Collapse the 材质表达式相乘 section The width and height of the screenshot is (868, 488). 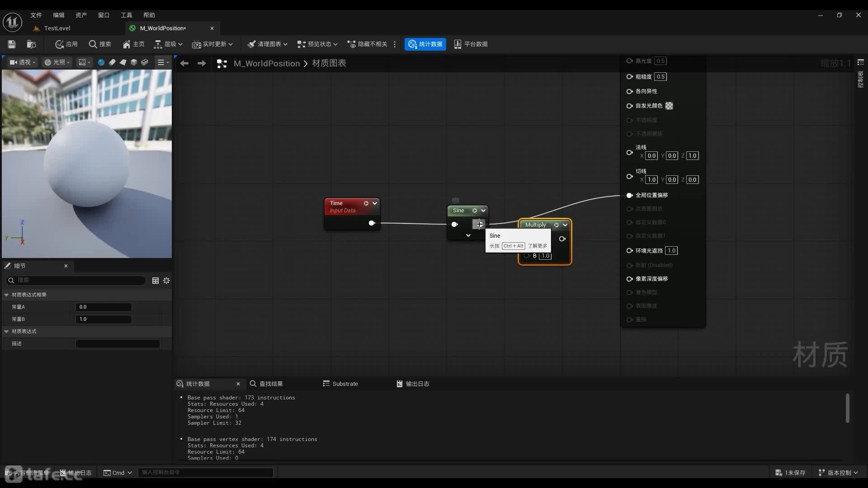6,295
